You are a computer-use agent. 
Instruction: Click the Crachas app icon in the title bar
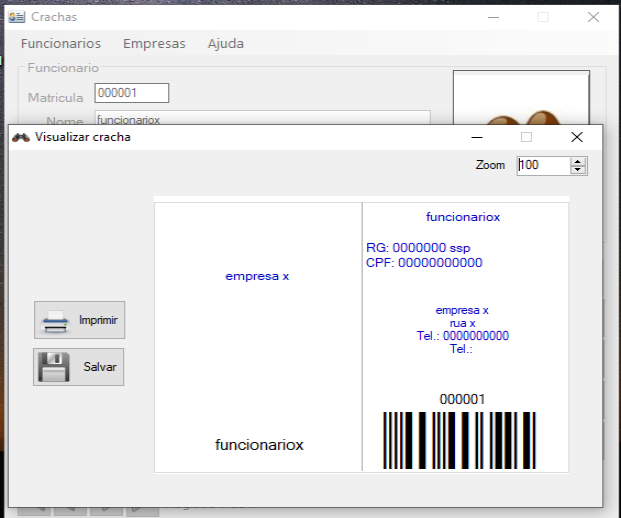tap(17, 17)
